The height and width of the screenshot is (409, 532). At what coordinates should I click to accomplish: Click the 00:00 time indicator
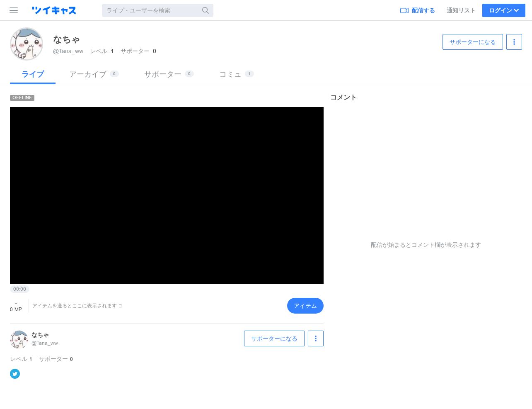19,289
